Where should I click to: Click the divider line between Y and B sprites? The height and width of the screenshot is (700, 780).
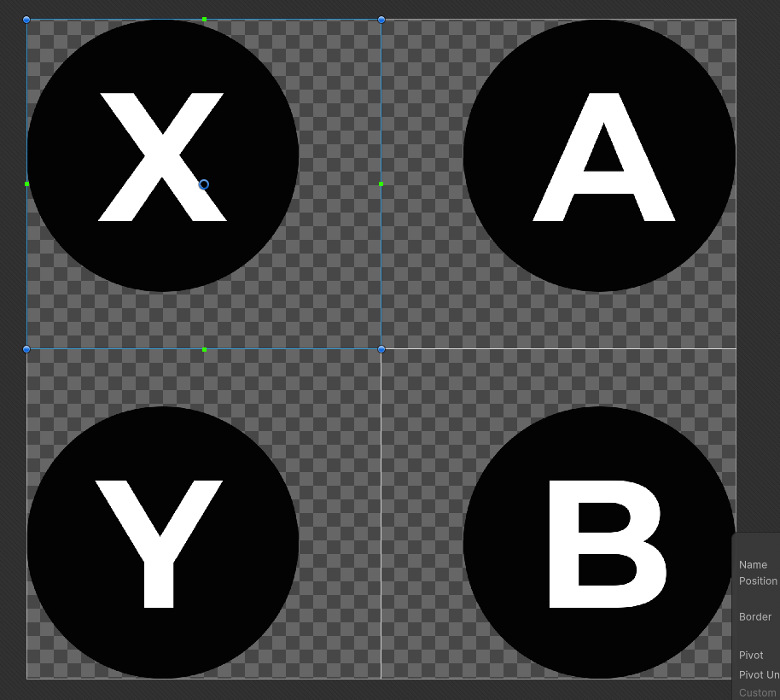(x=381, y=514)
